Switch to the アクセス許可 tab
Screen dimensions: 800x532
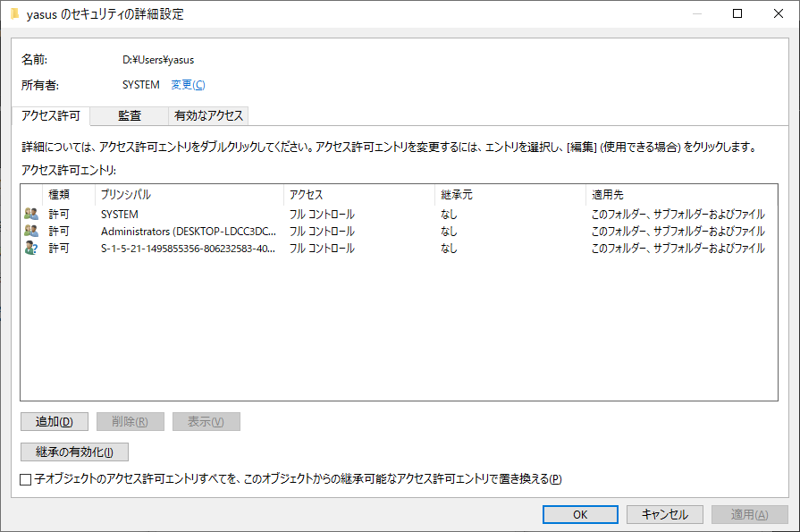(51, 116)
